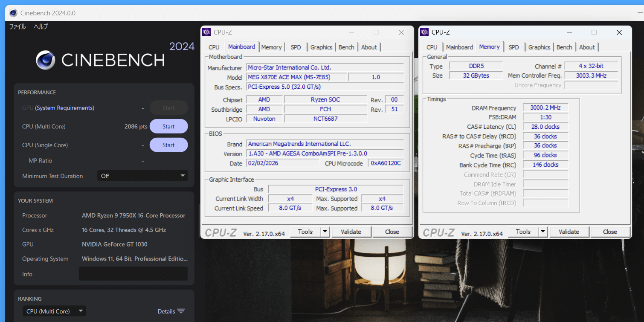Viewport: 644px width, 322px height.
Task: Close the CPU-Z Memory window
Action: pyautogui.click(x=619, y=32)
